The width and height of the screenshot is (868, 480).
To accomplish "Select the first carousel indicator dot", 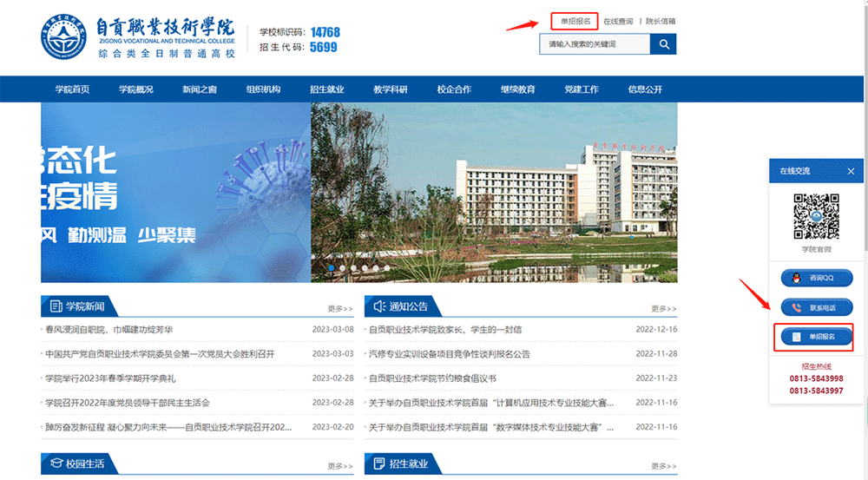I will [x=331, y=269].
